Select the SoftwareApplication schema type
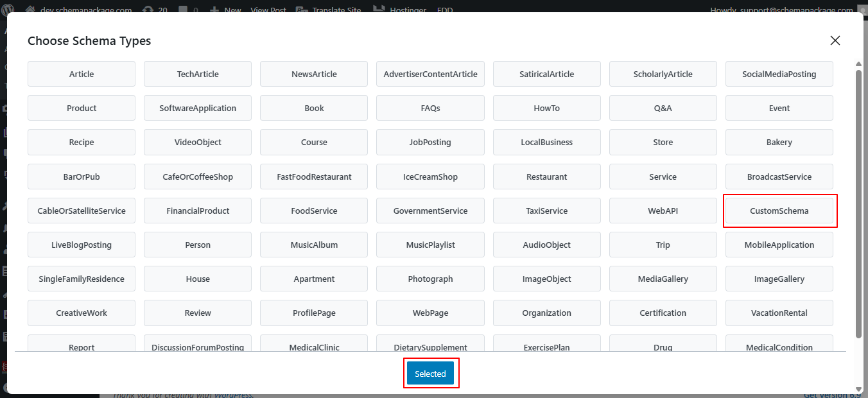The height and width of the screenshot is (398, 868). click(198, 108)
